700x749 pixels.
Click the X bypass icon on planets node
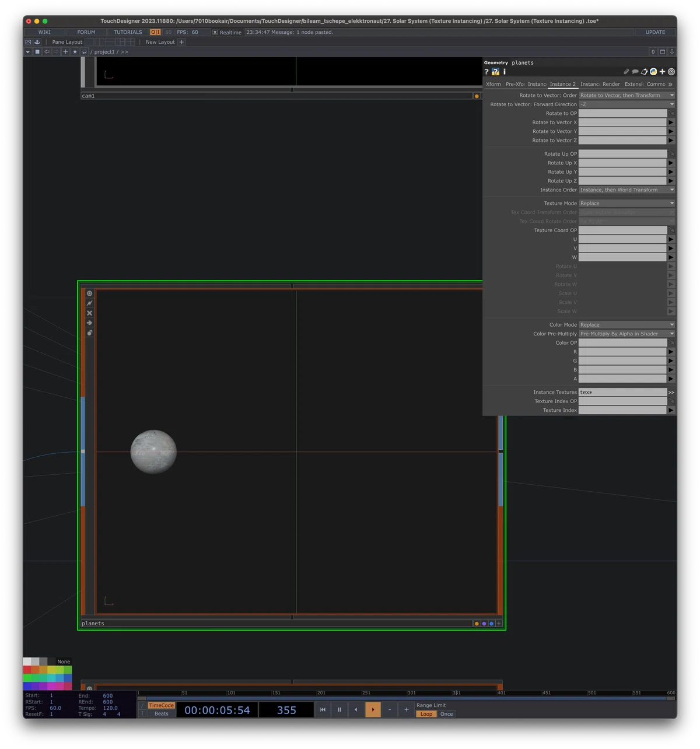pyautogui.click(x=90, y=313)
